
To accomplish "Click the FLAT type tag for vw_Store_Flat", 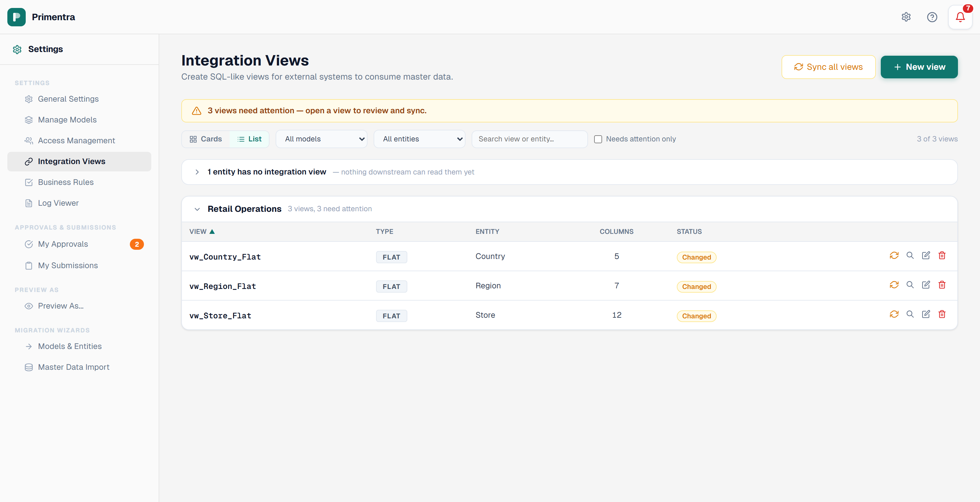I will point(391,316).
